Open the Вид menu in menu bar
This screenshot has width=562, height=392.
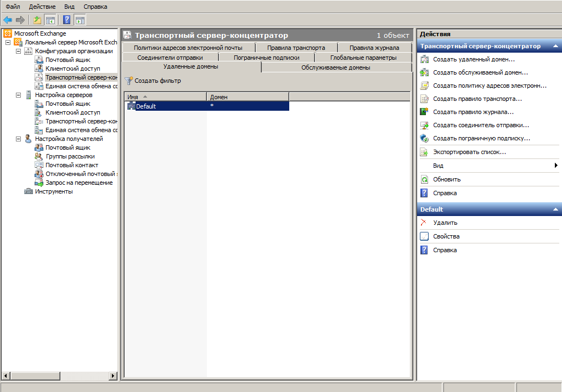(x=69, y=7)
